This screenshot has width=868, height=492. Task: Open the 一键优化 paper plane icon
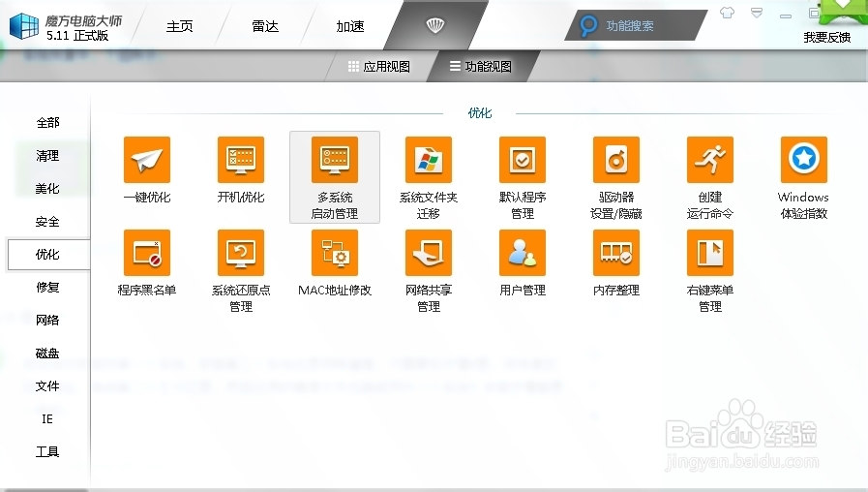point(147,160)
